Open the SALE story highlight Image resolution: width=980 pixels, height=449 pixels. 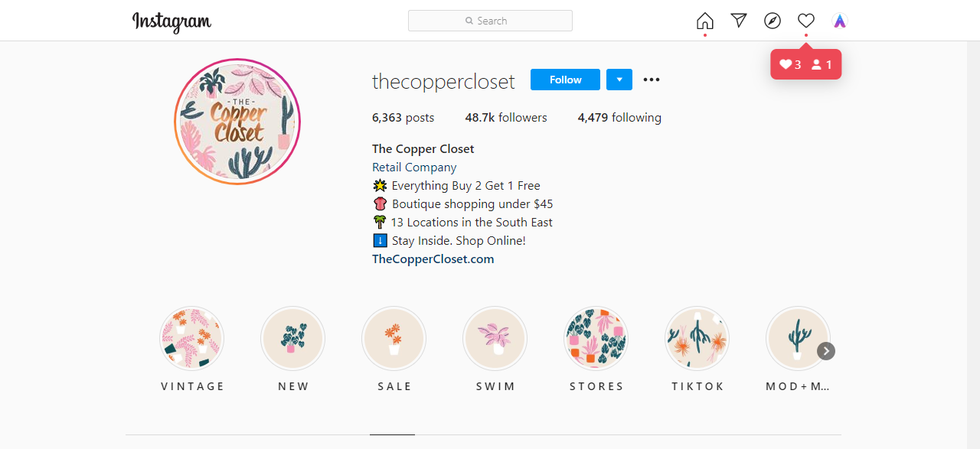[394, 339]
